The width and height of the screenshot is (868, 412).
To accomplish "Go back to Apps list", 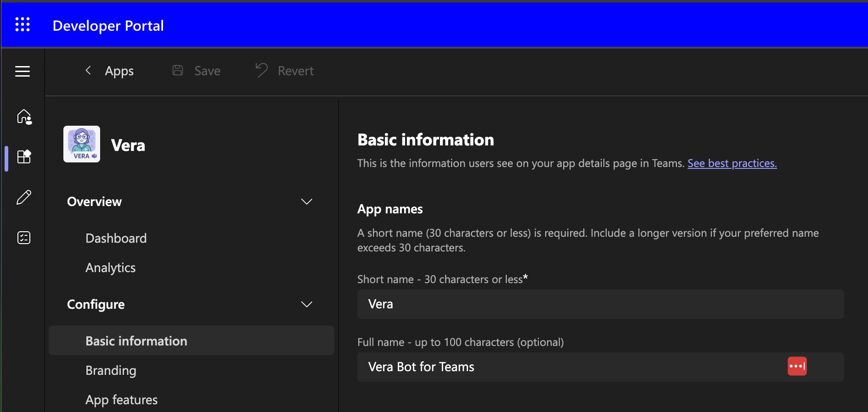I will (x=119, y=71).
